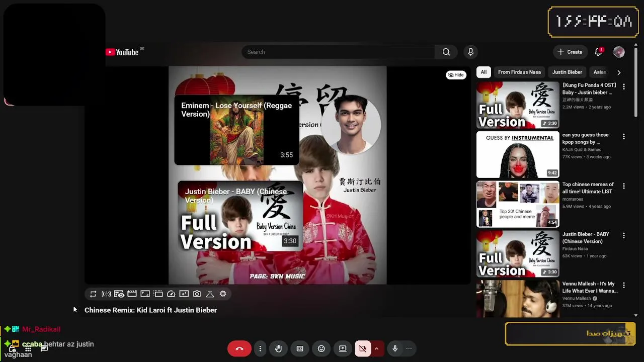Image resolution: width=644 pixels, height=362 pixels.
Task: Open options menu for Kung Fu Panda 4 OST video
Action: (x=624, y=87)
